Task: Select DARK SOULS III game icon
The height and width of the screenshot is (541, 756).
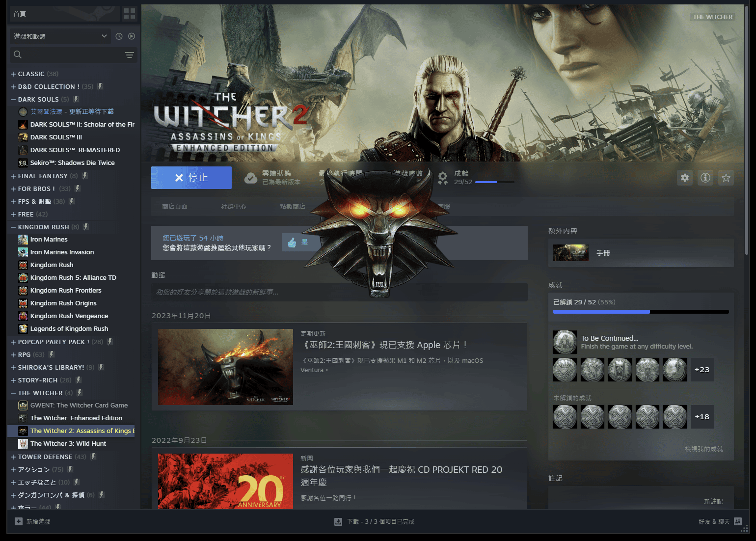Action: pyautogui.click(x=23, y=137)
